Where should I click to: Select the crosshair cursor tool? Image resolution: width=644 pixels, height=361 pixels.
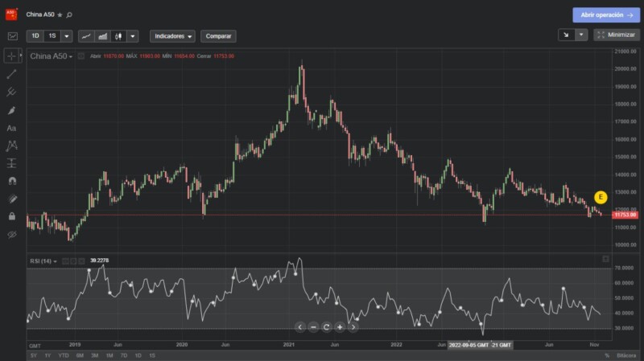[x=10, y=55]
